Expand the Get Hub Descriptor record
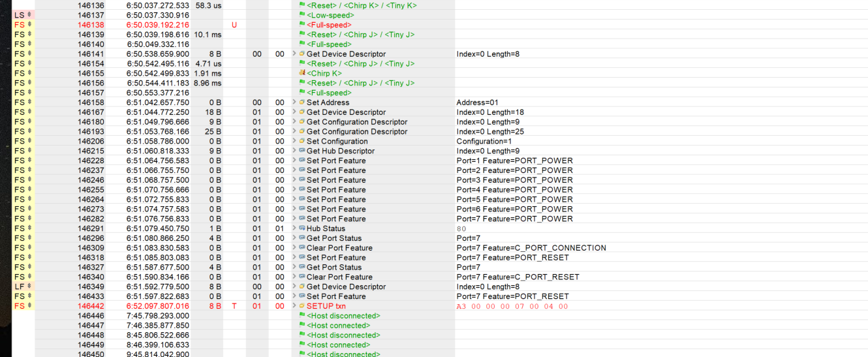 [x=294, y=151]
